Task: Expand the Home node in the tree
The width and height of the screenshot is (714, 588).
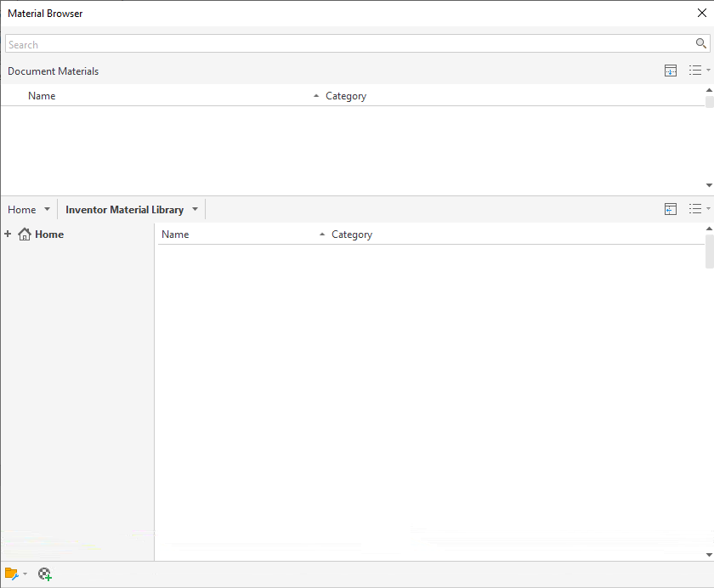Action: 7,234
